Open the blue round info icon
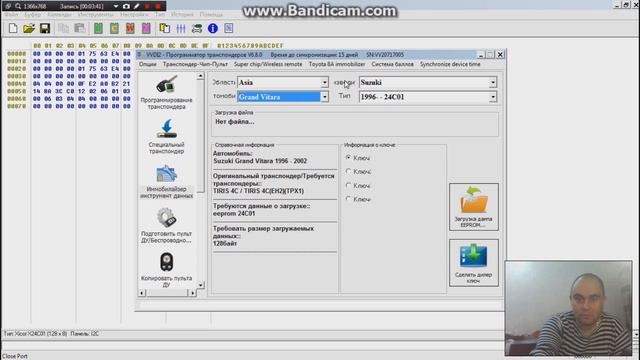640x360 pixels. coord(213,28)
